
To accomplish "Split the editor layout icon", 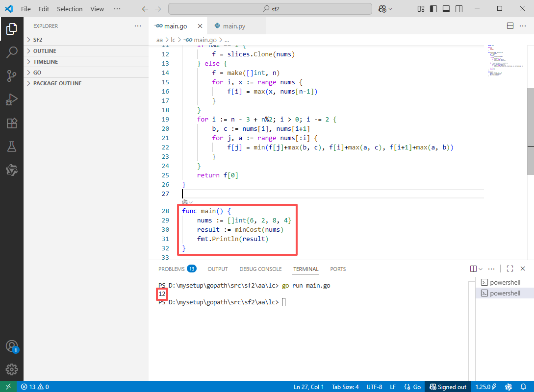I will click(510, 26).
